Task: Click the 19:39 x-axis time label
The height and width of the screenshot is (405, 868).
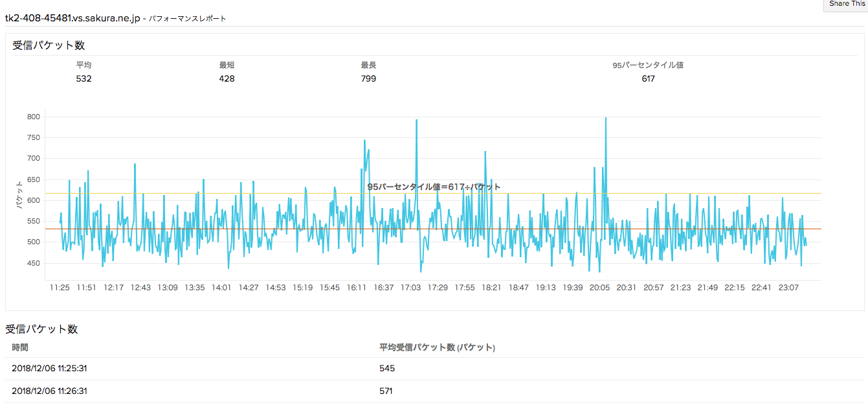Action: pyautogui.click(x=573, y=288)
